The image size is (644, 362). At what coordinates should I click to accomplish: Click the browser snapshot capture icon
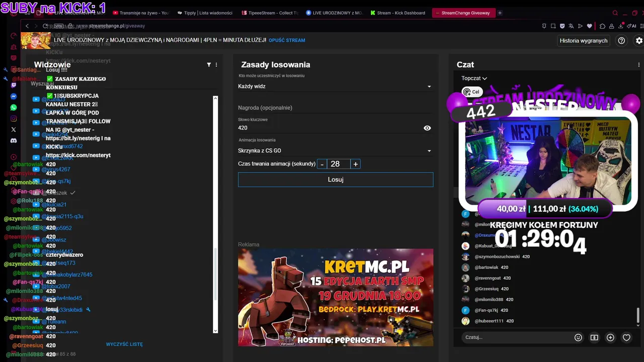pos(553,26)
